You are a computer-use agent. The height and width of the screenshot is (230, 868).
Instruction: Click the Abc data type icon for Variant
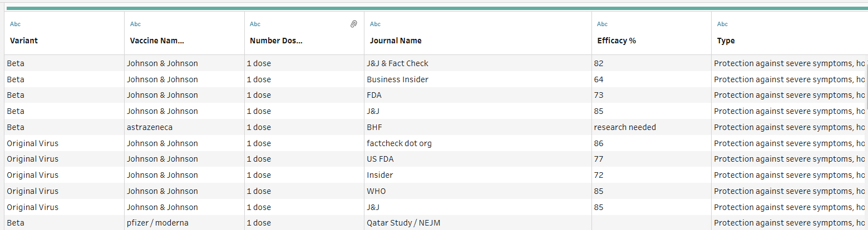(x=15, y=24)
